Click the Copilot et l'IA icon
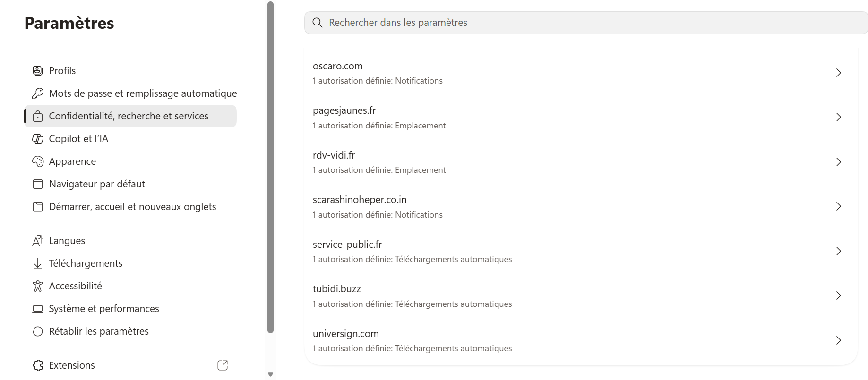The height and width of the screenshot is (380, 868). (38, 139)
